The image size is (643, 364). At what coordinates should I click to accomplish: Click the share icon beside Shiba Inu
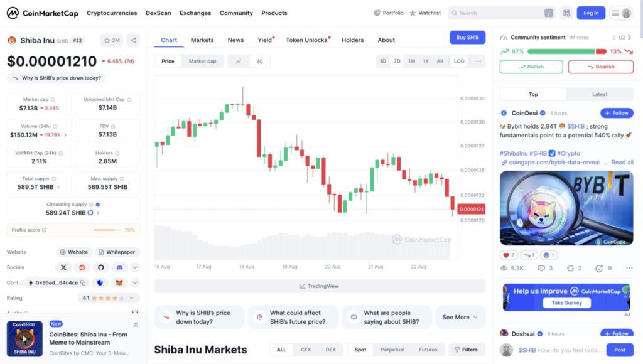(x=133, y=41)
